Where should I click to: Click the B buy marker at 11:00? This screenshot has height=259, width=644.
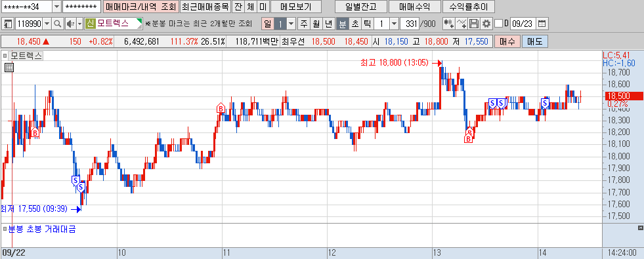click(221, 108)
